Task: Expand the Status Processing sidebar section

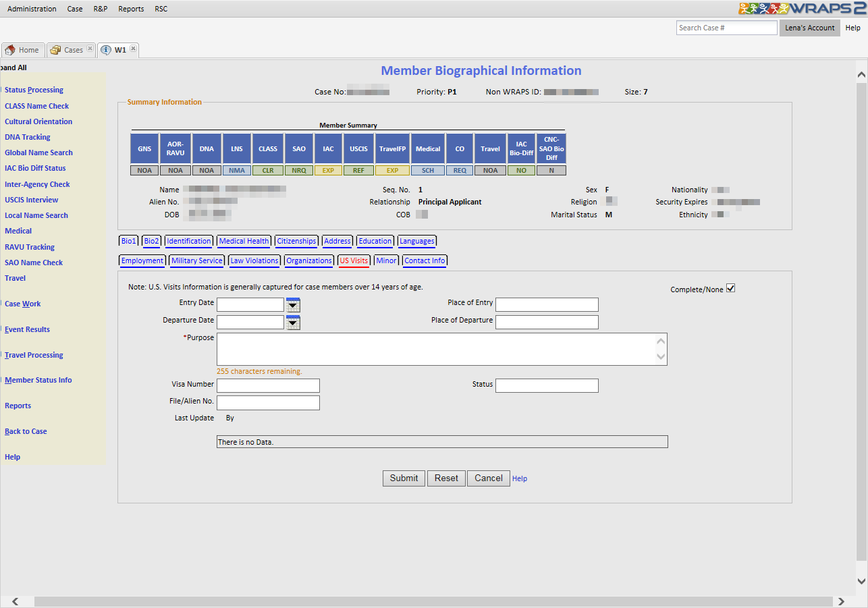Action: pyautogui.click(x=34, y=90)
